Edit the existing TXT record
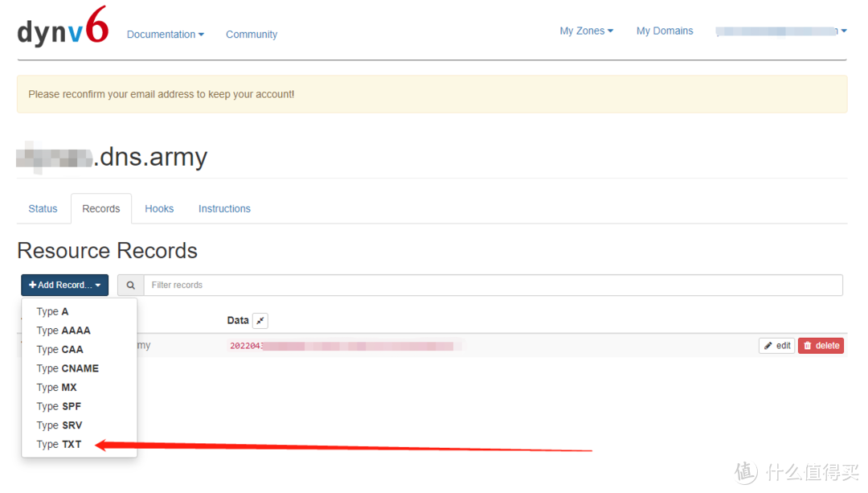Viewport: 868px width, 493px height. [777, 346]
